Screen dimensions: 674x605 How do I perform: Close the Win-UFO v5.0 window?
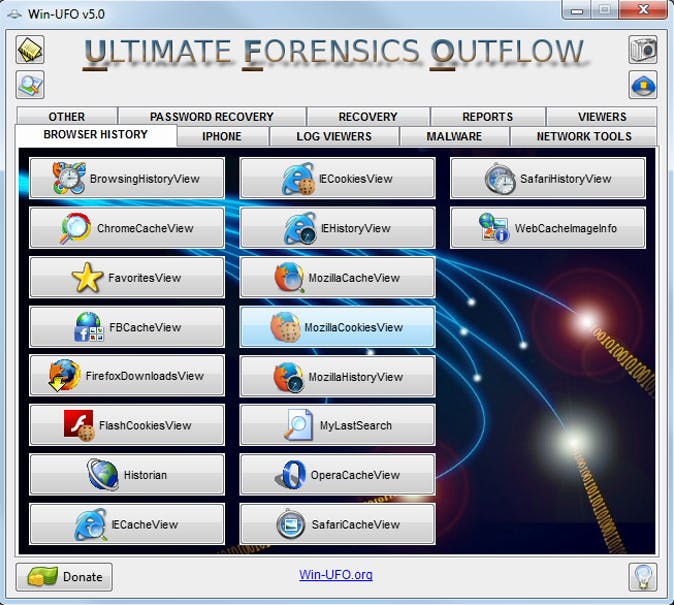coord(643,9)
